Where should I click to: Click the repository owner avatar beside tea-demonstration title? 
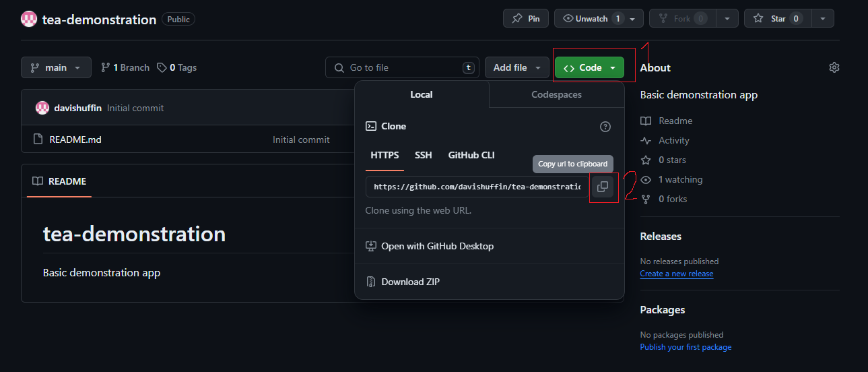pos(29,20)
